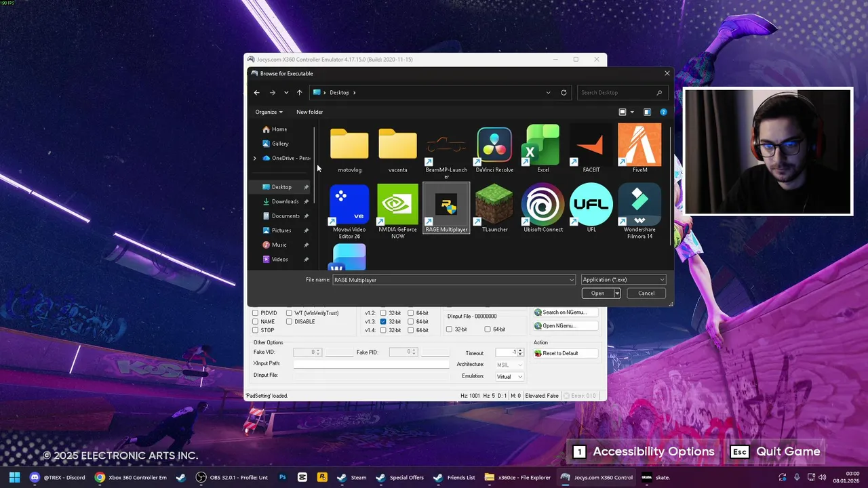The width and height of the screenshot is (868, 488).
Task: Select the Movavi Video Editor 26 shortcut
Action: coord(349,211)
